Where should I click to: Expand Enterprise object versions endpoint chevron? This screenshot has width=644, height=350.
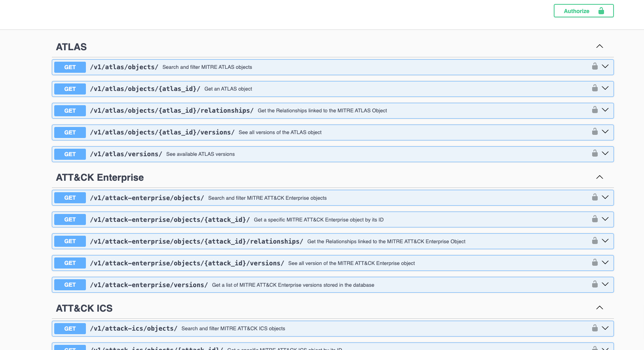tap(605, 263)
